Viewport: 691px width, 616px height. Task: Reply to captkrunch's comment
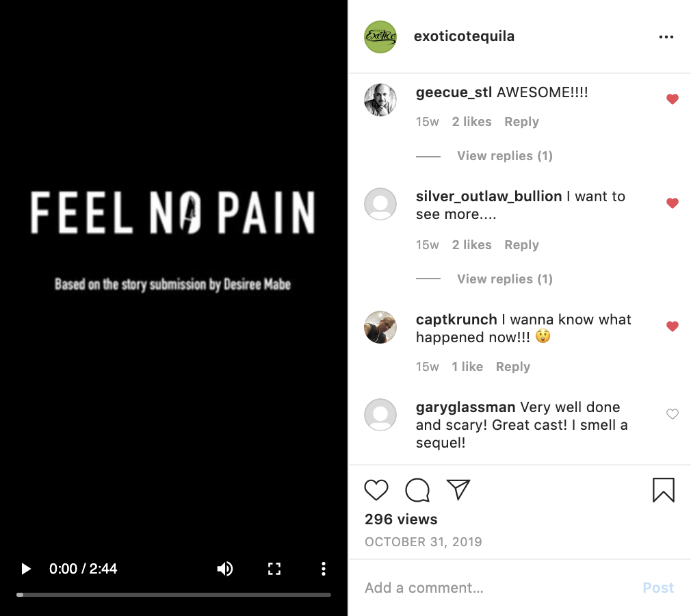tap(512, 367)
